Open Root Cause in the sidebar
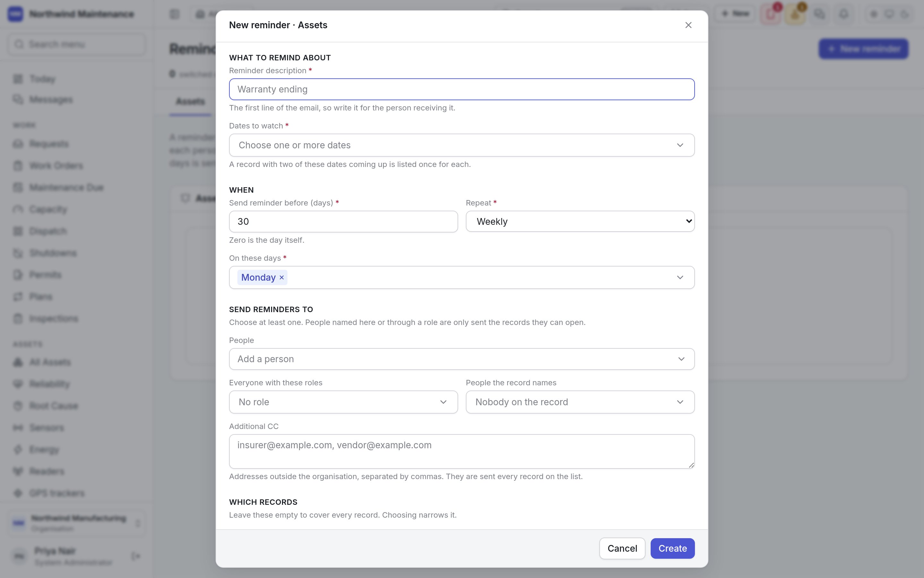The width and height of the screenshot is (924, 578). 76,406
